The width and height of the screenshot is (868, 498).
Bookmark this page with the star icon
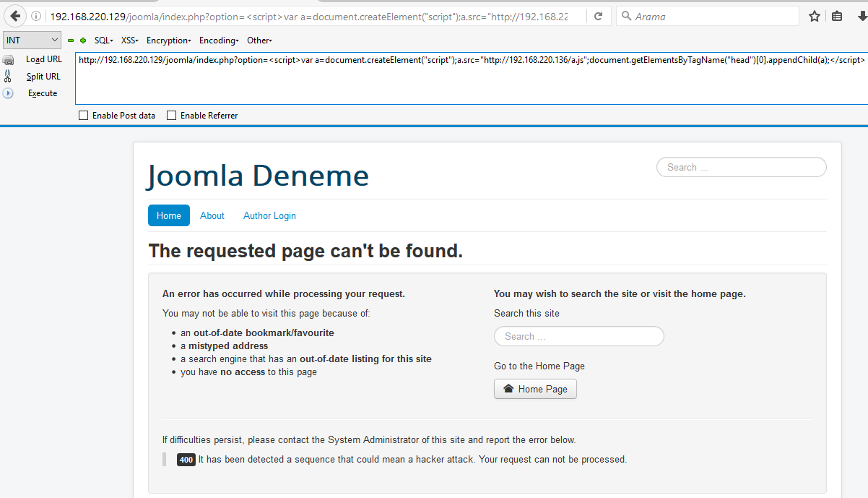point(815,16)
